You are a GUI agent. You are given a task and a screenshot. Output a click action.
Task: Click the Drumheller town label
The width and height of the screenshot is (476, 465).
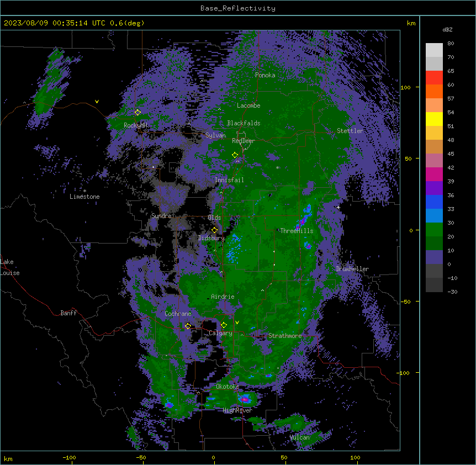click(x=352, y=269)
